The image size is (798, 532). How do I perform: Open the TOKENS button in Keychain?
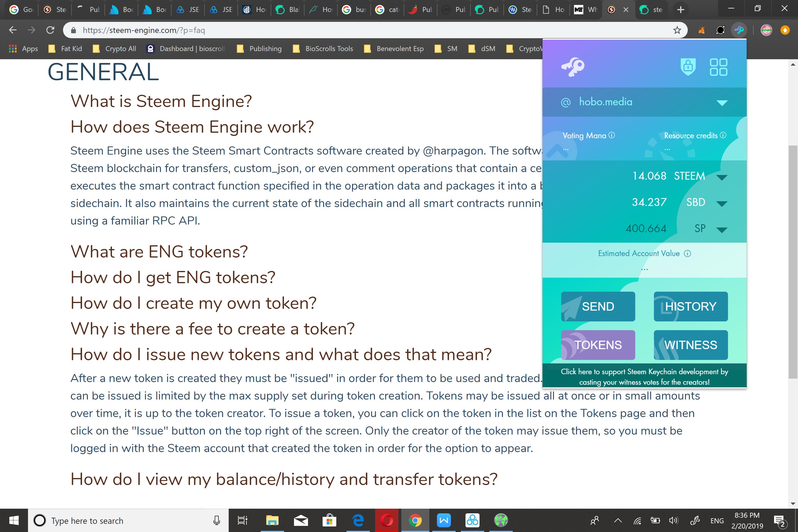[x=598, y=345]
